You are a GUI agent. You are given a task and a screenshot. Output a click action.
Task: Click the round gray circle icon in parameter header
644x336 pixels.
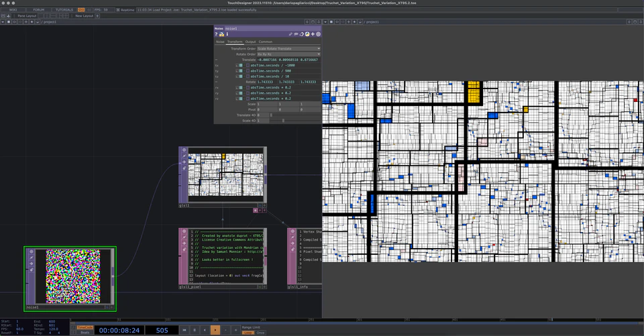318,34
